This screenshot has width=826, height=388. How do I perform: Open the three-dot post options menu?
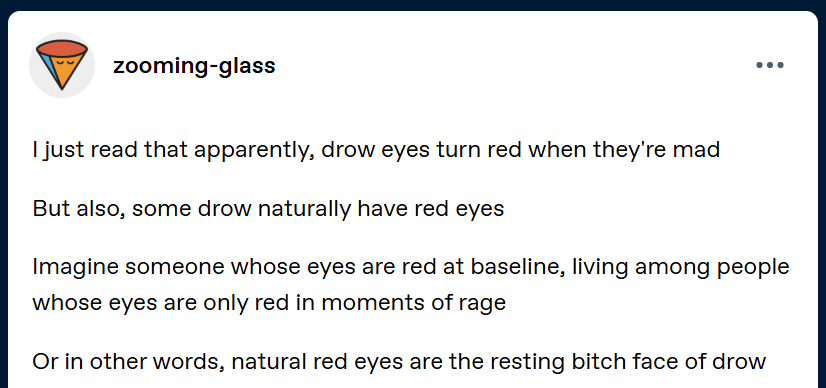click(x=770, y=65)
